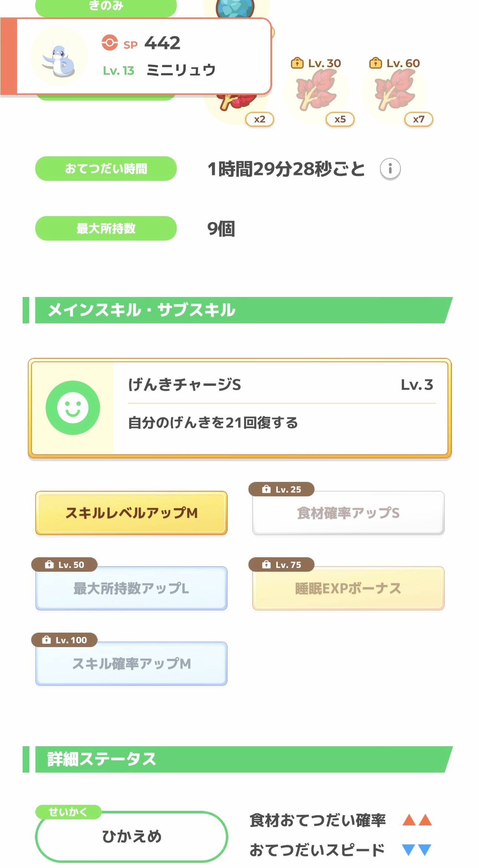
Task: Select the locked 食材確率アップS sub skill
Action: (x=348, y=513)
